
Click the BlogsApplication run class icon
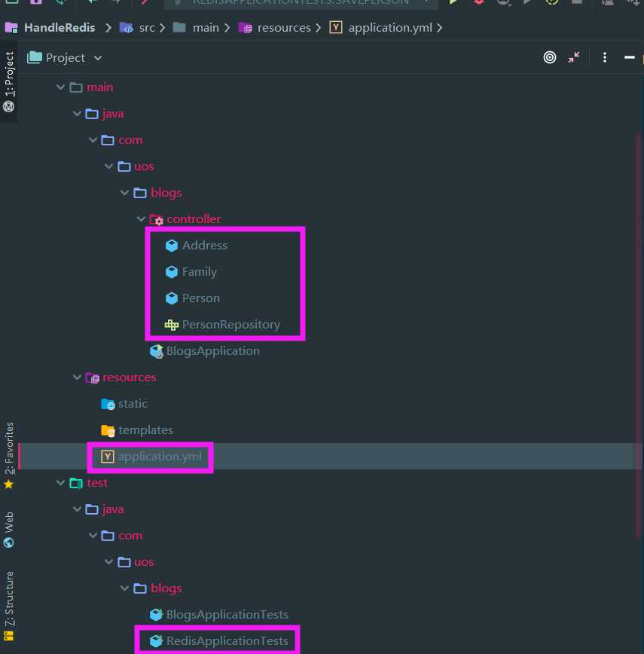[x=157, y=351]
